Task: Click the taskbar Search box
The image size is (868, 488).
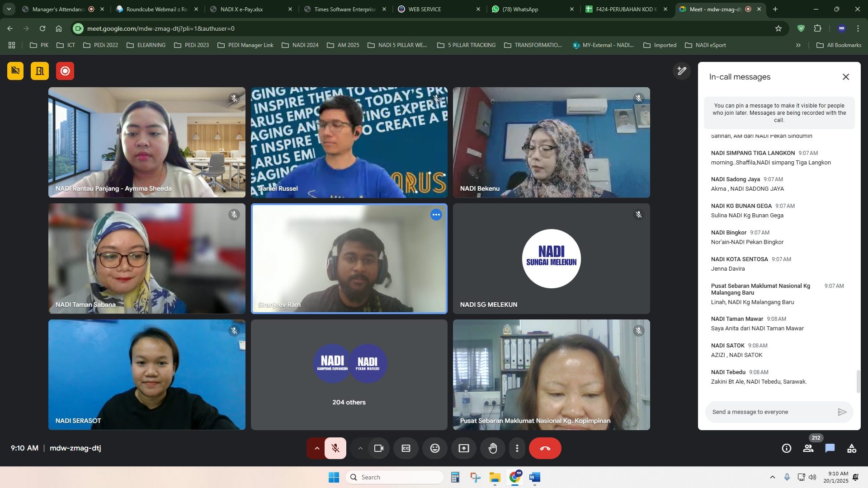Action: click(x=395, y=477)
